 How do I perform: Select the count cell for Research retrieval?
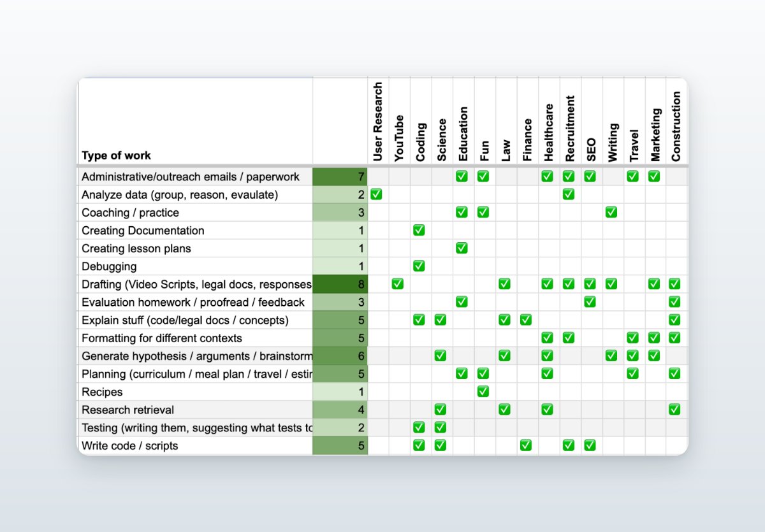click(x=340, y=410)
